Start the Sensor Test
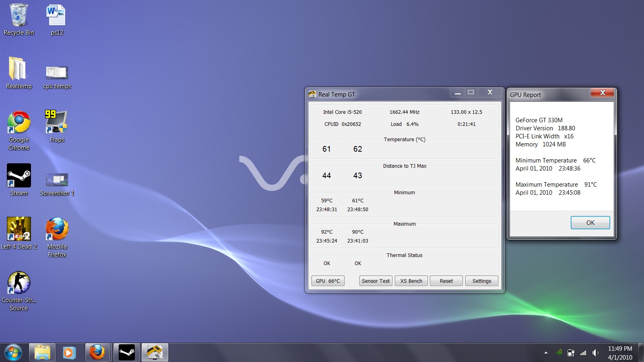Viewport: 644px width, 362px height. coord(376,281)
